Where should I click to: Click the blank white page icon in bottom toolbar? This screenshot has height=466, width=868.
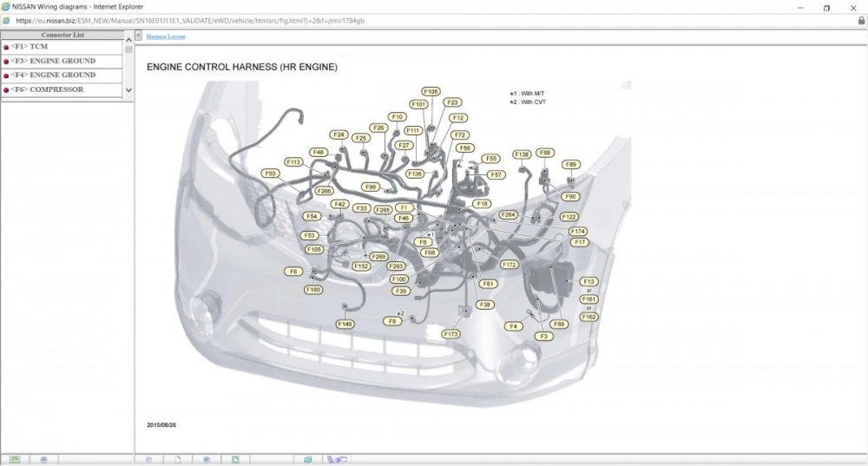tap(178, 460)
